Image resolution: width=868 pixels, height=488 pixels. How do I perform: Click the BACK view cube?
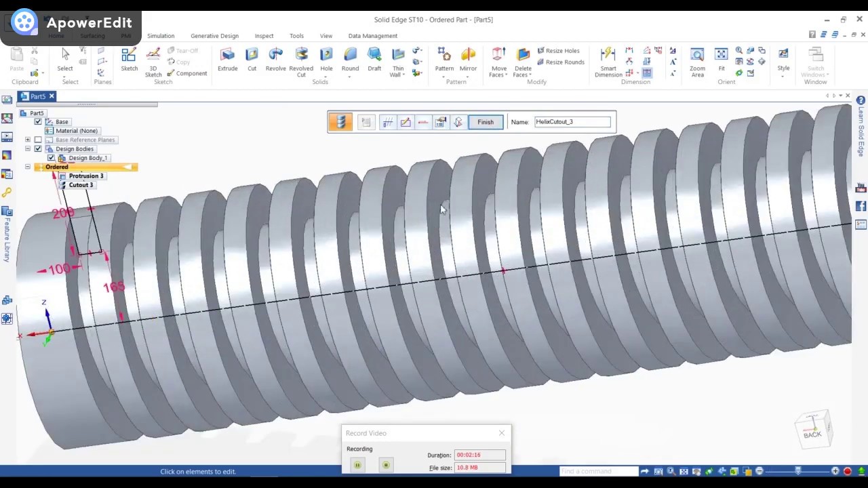point(812,430)
